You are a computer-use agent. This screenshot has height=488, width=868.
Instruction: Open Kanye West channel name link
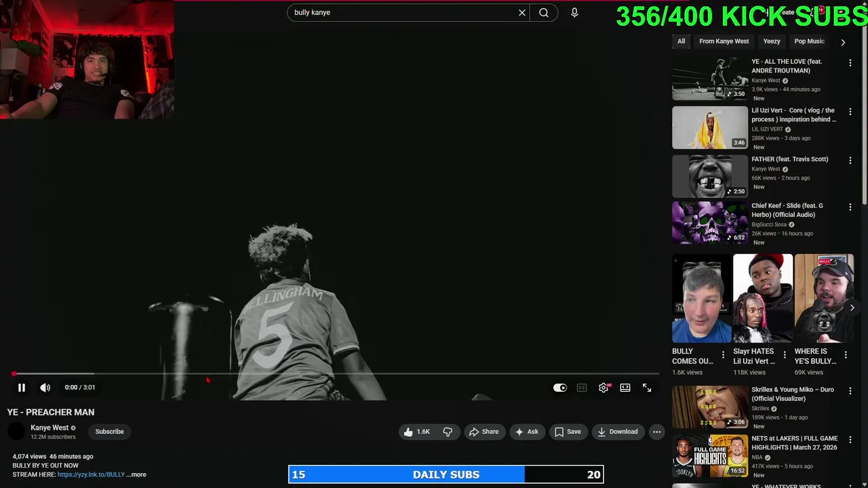pos(50,428)
